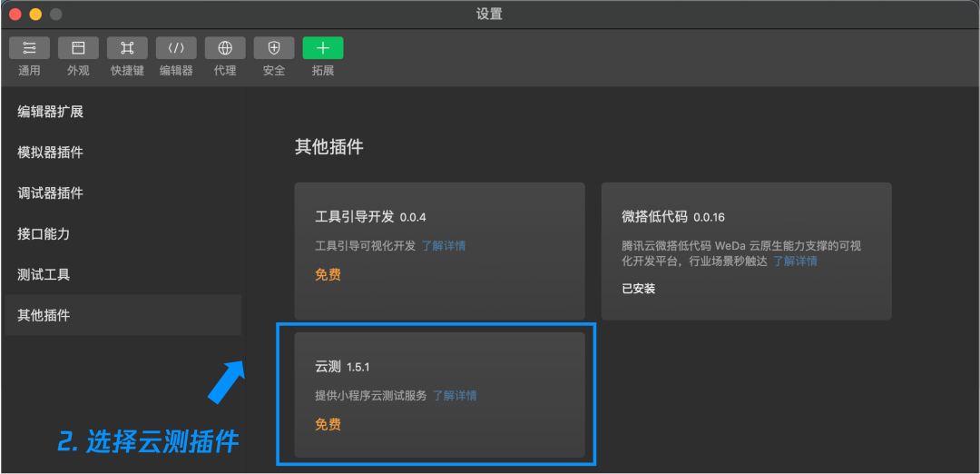980x474 pixels.
Task: Select the green 拓展 extensions icon
Action: [323, 47]
